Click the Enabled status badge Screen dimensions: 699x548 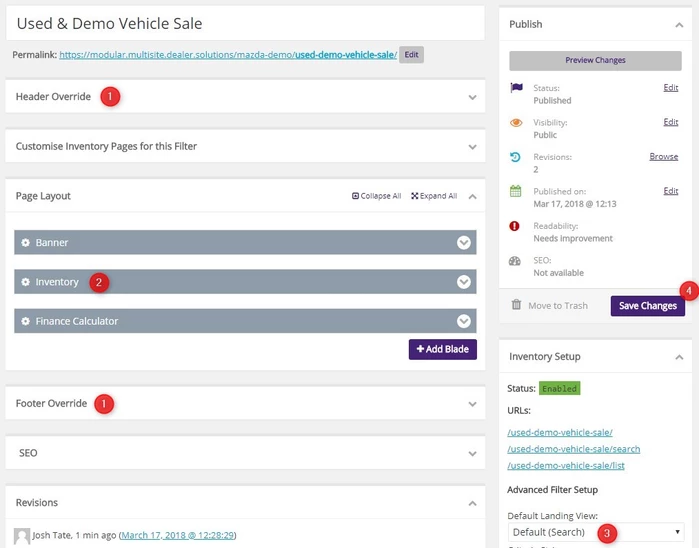(559, 388)
